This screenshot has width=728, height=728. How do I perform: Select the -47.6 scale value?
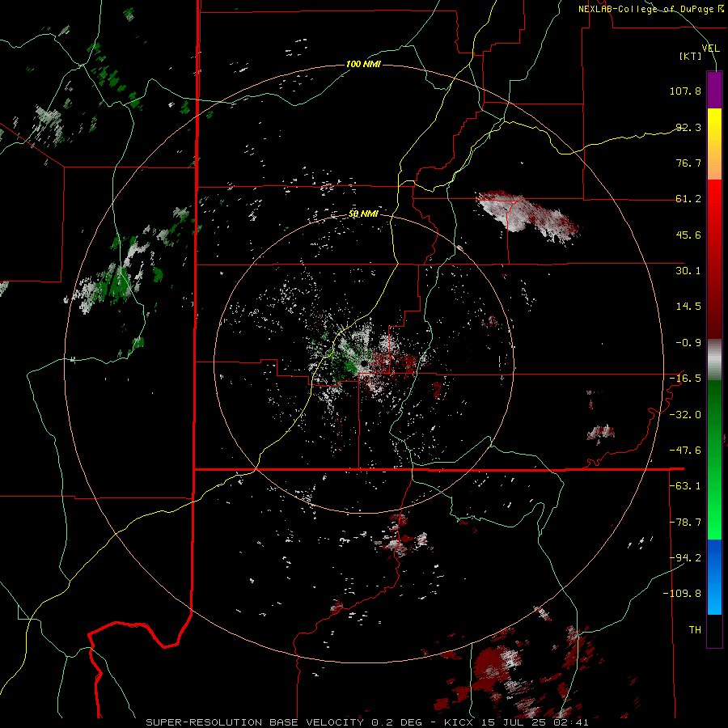pos(685,451)
